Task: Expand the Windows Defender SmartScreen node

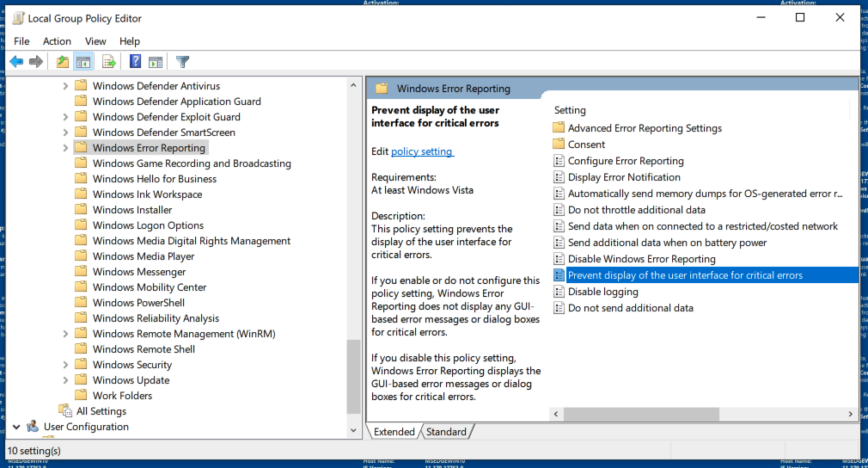Action: coord(65,132)
